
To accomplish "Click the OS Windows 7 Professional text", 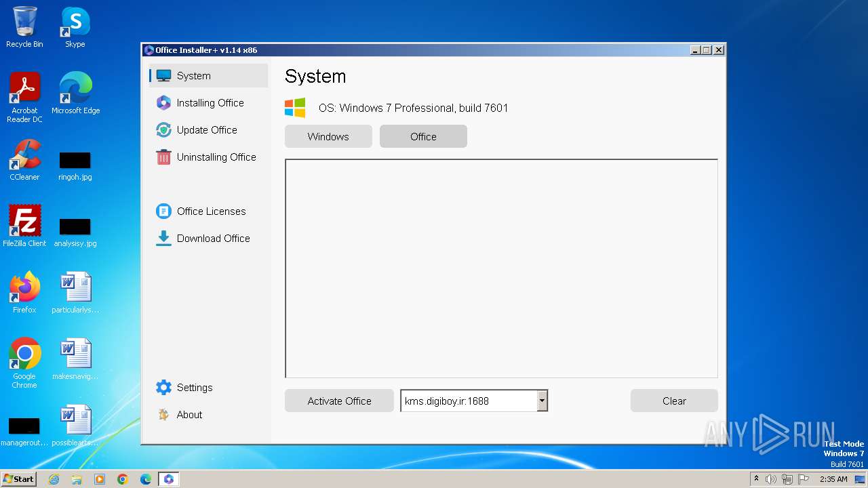I will pos(413,108).
